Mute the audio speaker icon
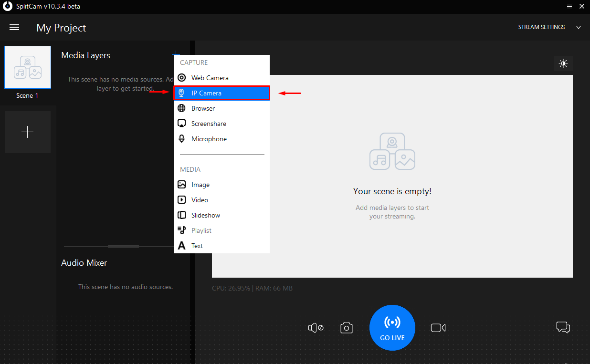 tap(316, 328)
